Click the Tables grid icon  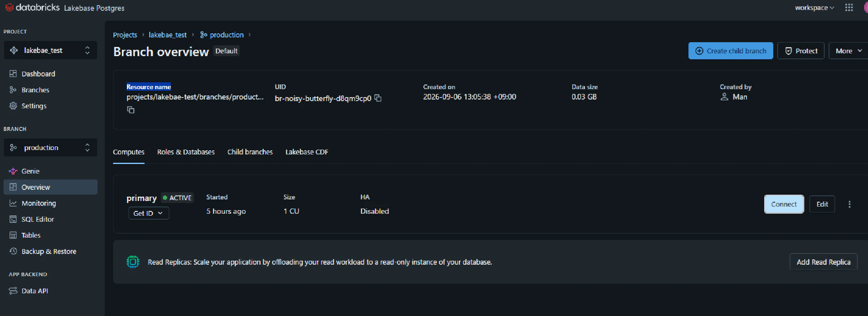coord(13,235)
